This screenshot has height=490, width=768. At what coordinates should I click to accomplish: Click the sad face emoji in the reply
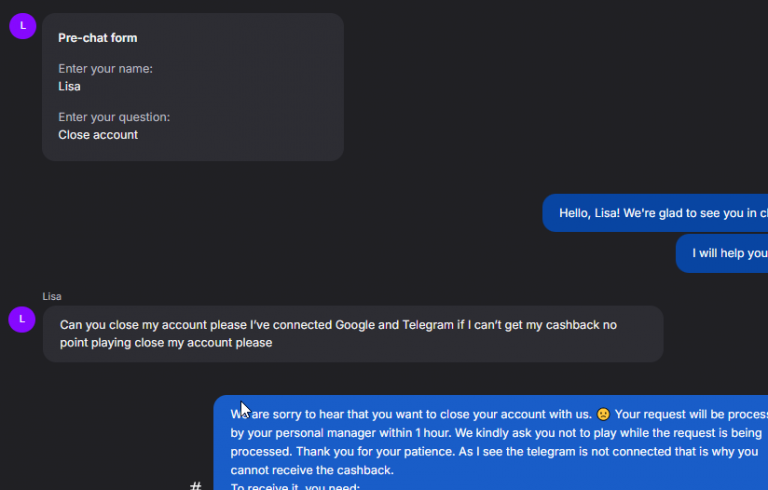[x=603, y=414]
